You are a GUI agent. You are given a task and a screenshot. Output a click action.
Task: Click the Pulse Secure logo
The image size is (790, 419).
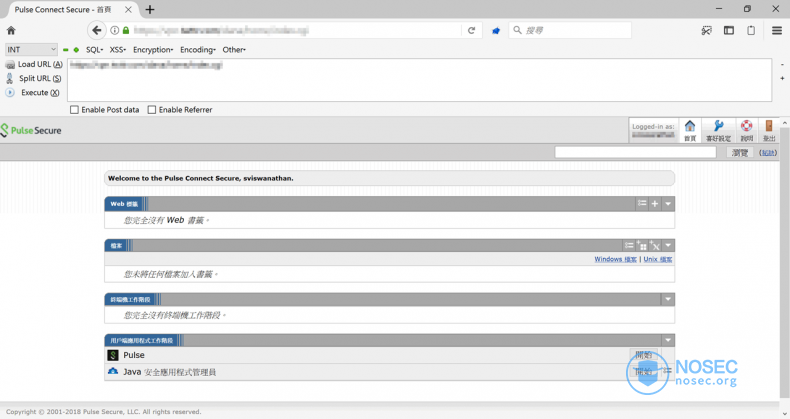31,130
